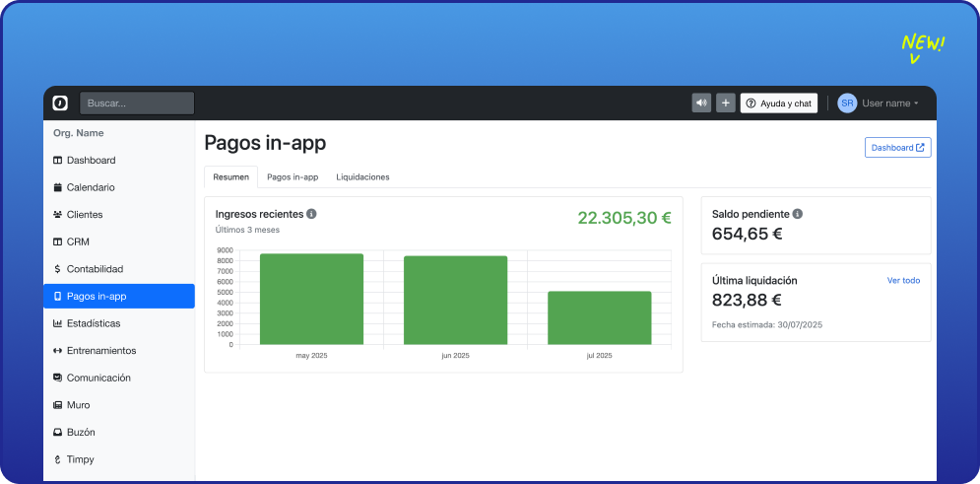Open Buzón in the sidebar
The height and width of the screenshot is (484, 980).
tap(119, 432)
